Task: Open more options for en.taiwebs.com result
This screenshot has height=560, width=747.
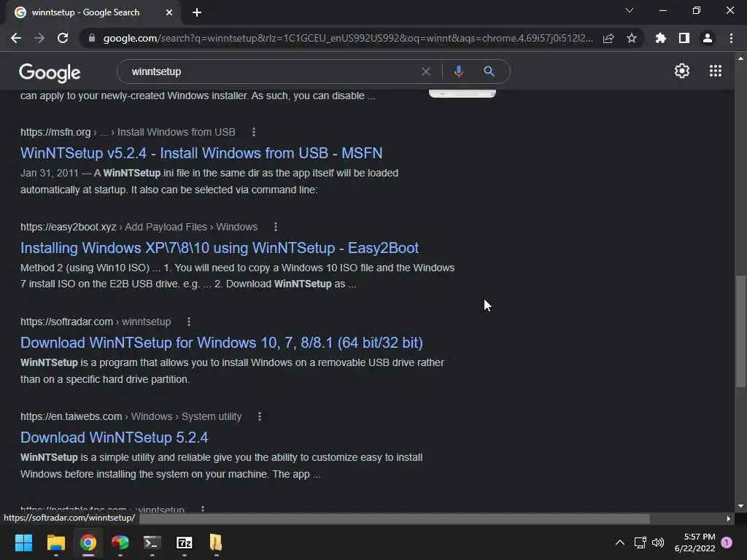Action: (x=259, y=416)
